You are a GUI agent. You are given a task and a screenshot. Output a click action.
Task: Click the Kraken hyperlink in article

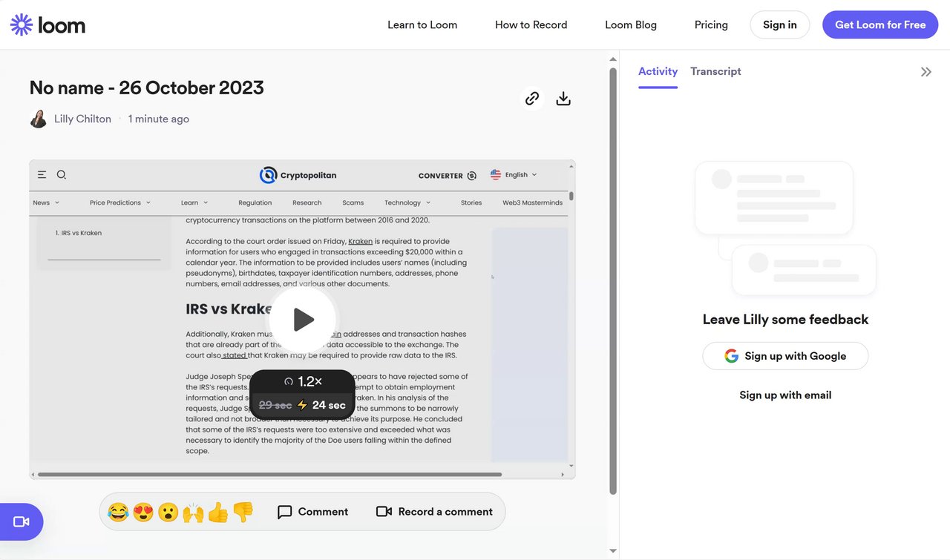361,241
